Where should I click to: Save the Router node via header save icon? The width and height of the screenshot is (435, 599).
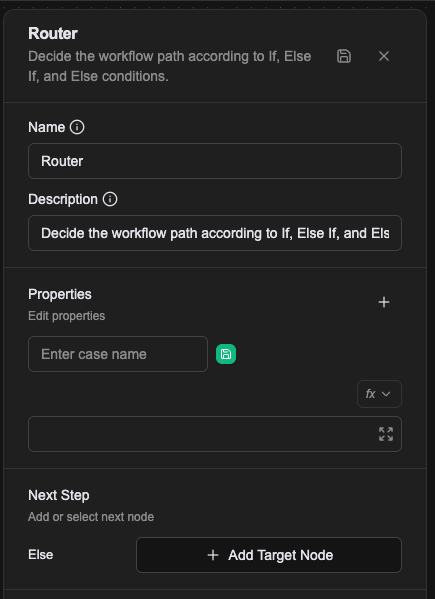pyautogui.click(x=344, y=56)
